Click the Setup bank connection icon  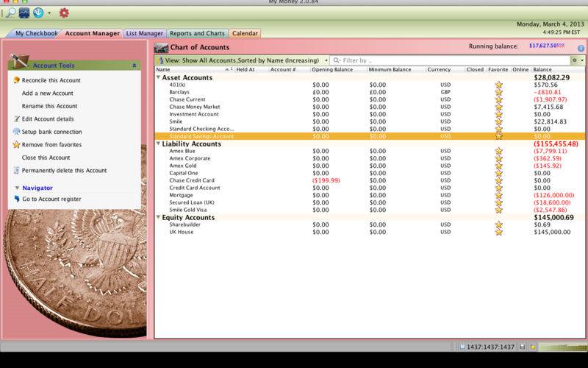(16, 132)
